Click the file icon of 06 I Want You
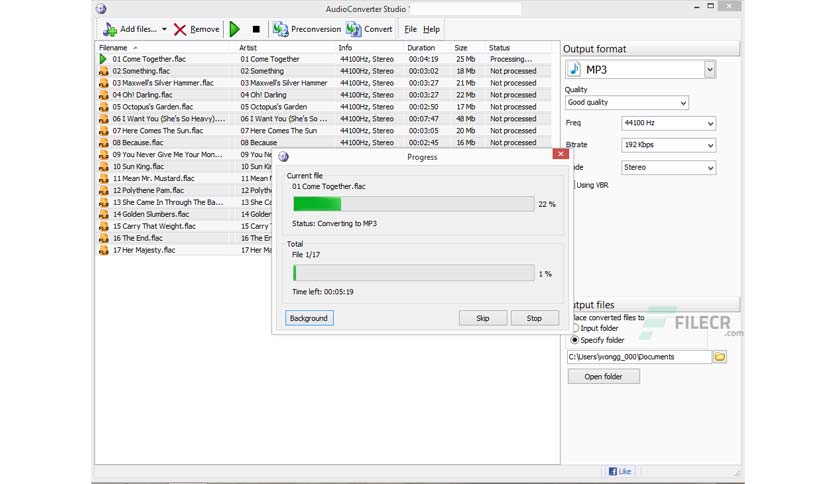The image size is (836, 484). (x=103, y=119)
